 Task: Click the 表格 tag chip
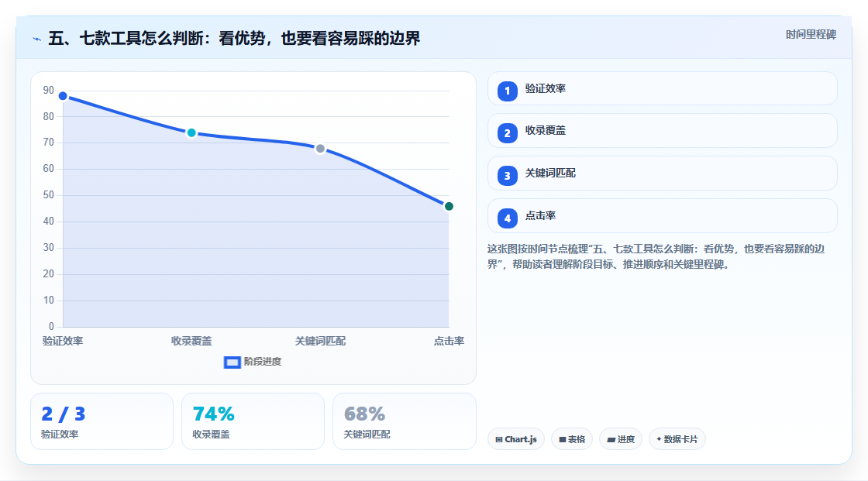(x=572, y=439)
